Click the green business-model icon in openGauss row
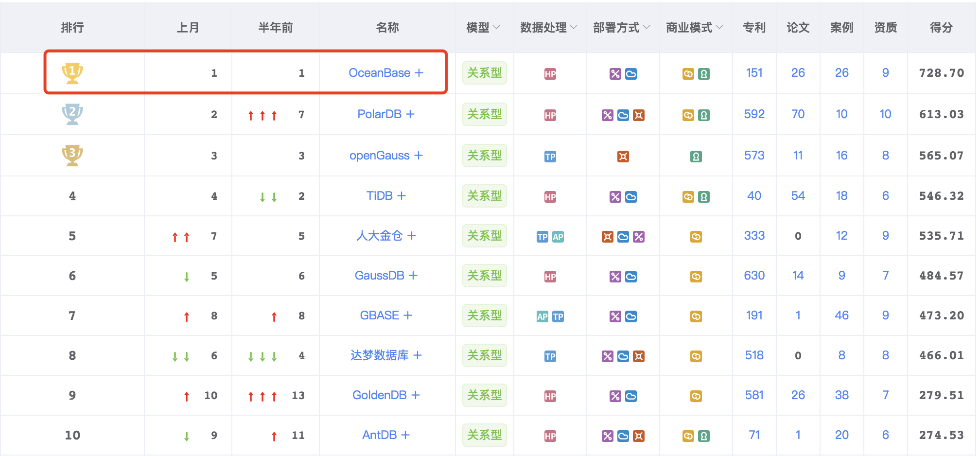 click(x=696, y=157)
